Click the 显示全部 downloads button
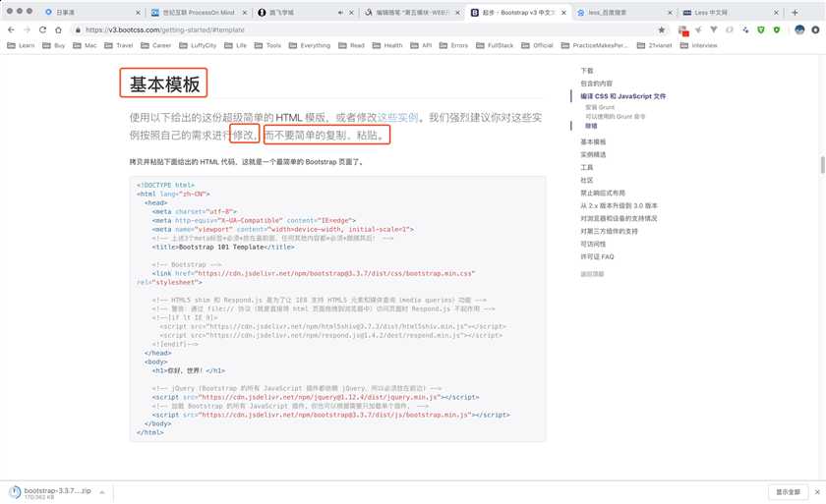Image resolution: width=826 pixels, height=504 pixels. coord(788,492)
